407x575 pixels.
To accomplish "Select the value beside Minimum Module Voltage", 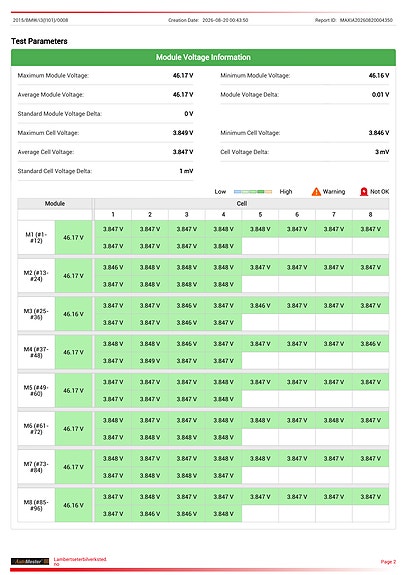I will [379, 76].
